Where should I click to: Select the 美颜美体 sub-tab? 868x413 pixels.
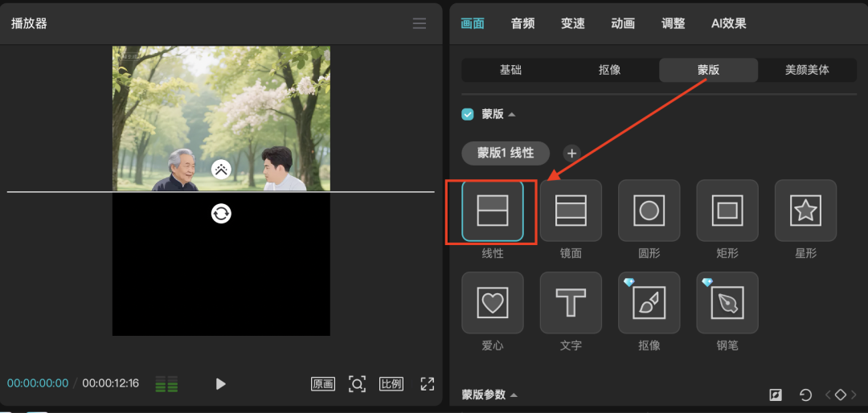[807, 71]
